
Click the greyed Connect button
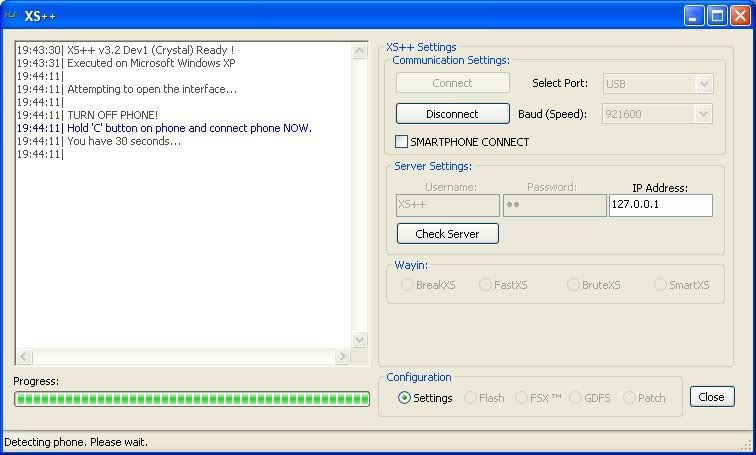click(x=452, y=84)
